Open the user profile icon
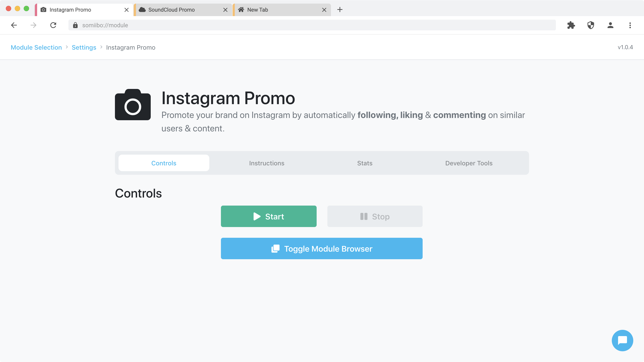644x362 pixels. tap(610, 25)
